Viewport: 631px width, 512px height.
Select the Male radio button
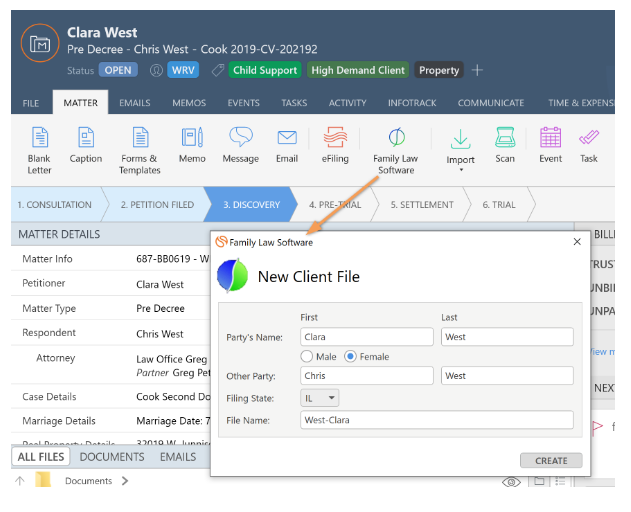307,356
